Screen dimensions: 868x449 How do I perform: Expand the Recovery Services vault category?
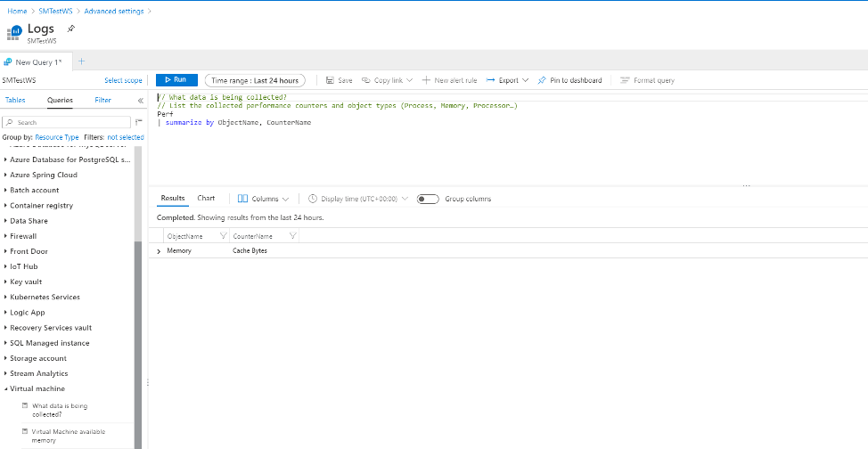[x=5, y=328]
